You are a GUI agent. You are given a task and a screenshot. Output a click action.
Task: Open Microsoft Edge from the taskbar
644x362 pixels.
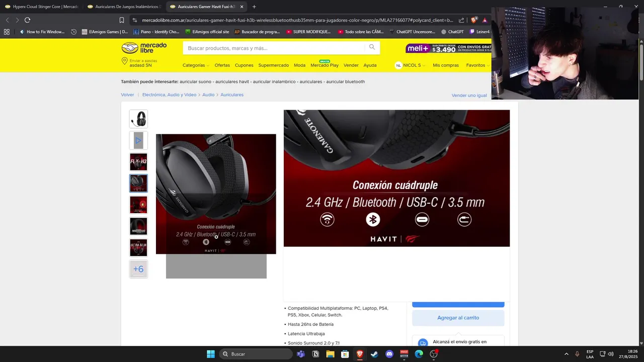[419, 354]
